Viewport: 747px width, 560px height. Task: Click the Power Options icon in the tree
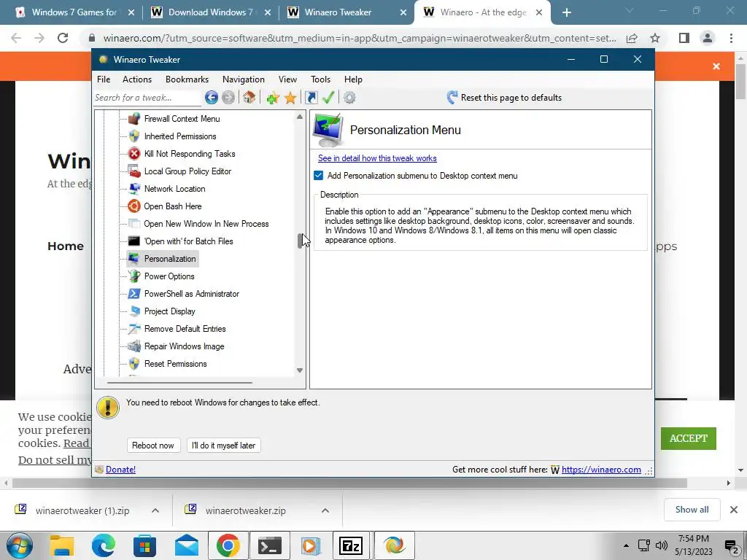click(134, 276)
